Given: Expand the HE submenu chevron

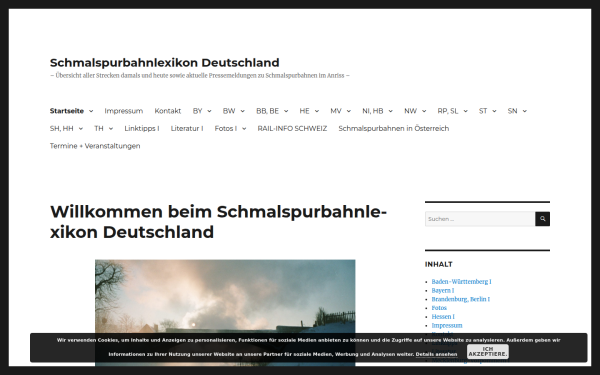Looking at the screenshot, I should [317, 111].
